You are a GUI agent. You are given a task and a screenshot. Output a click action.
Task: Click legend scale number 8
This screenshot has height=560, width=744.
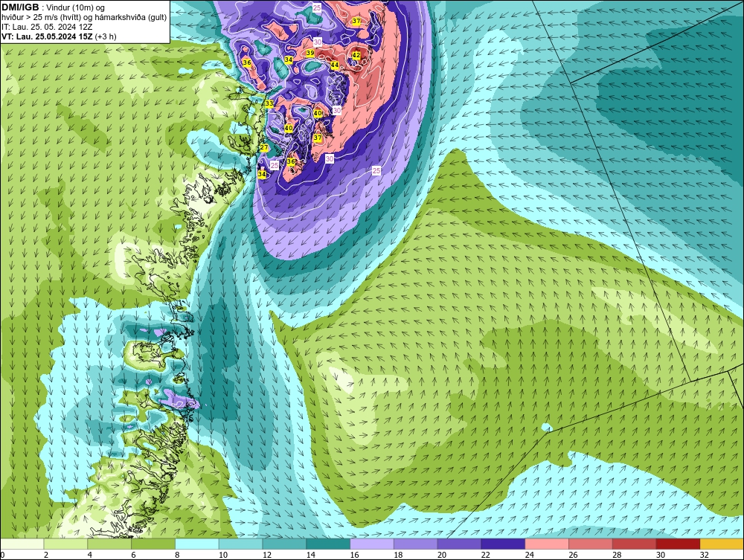pos(177,555)
